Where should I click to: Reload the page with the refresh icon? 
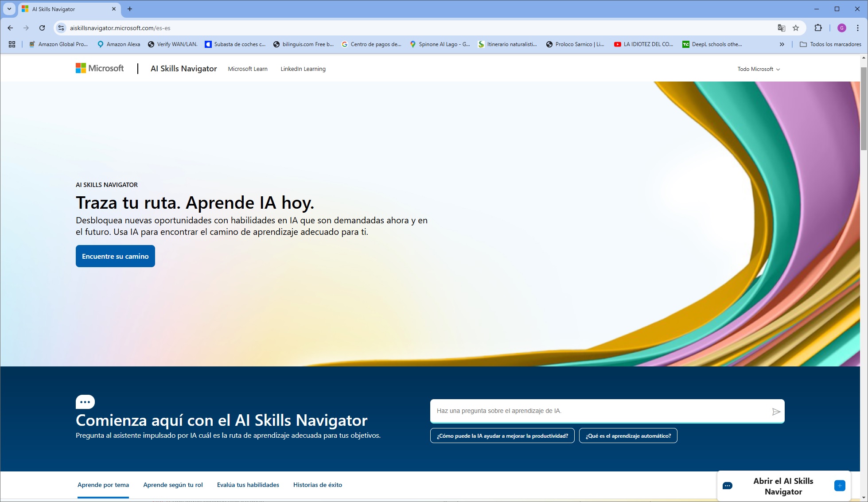pyautogui.click(x=42, y=28)
